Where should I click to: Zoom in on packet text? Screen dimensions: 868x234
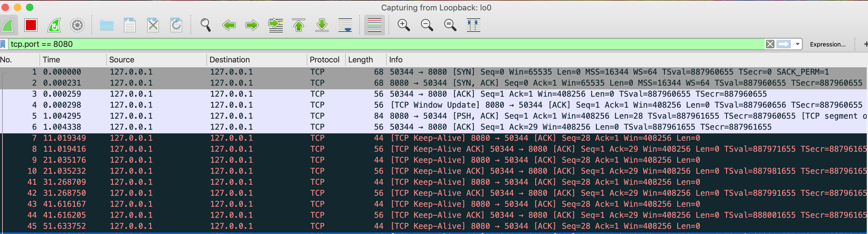pos(404,25)
